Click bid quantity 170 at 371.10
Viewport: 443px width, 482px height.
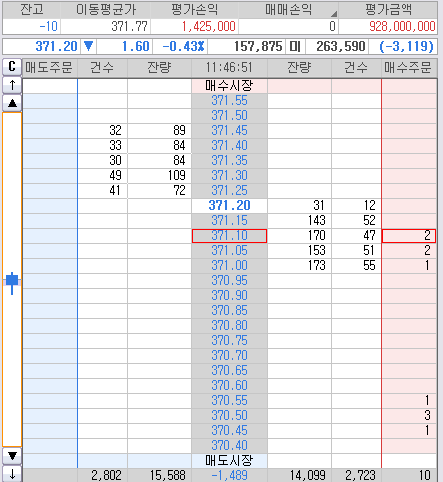(x=299, y=236)
